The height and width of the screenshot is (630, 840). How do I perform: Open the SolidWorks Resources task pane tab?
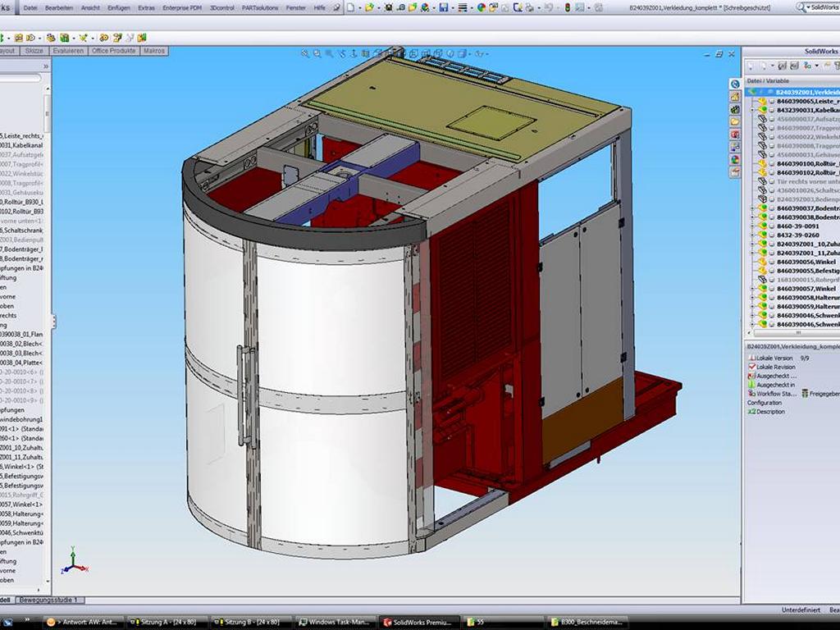734,84
